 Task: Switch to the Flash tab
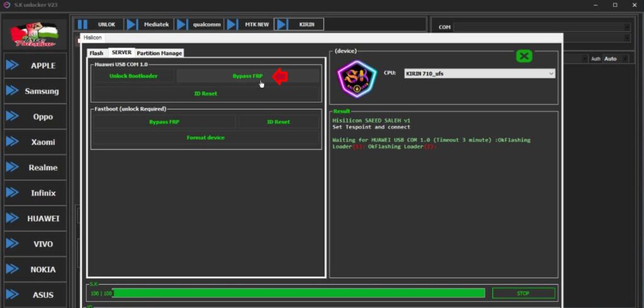pos(96,53)
